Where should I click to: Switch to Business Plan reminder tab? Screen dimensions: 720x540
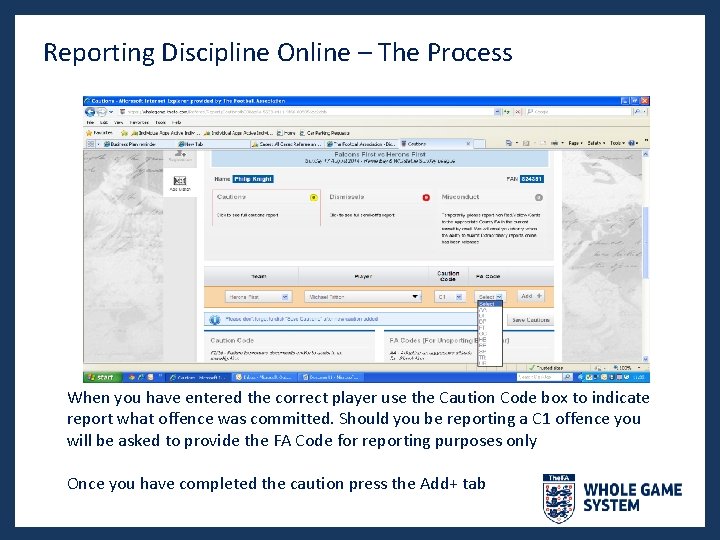point(137,144)
